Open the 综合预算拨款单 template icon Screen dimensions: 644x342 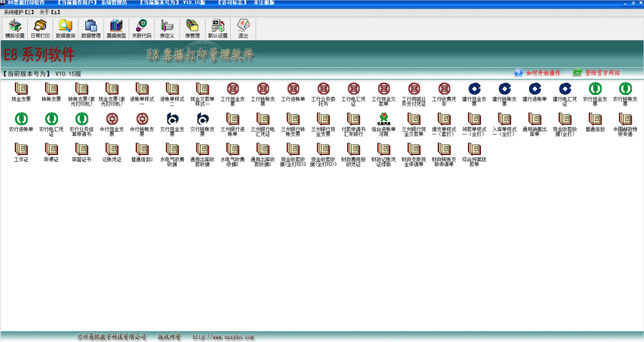474,149
